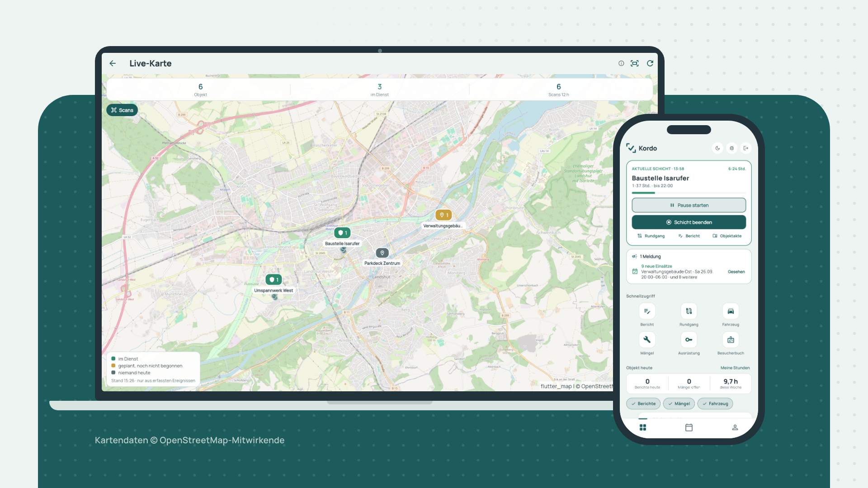
Task: Switch to the calendar tab in bottom bar
Action: click(x=689, y=427)
